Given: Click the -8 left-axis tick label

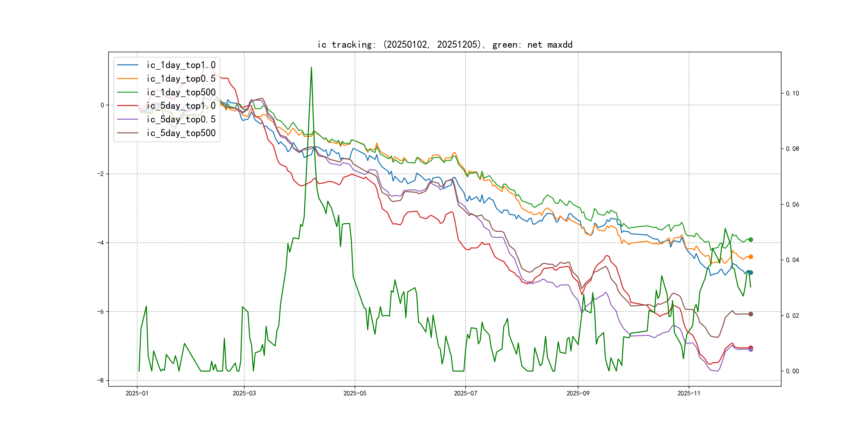Looking at the screenshot, I should (100, 380).
